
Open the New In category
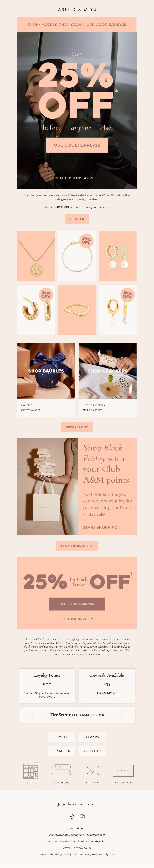62,737
